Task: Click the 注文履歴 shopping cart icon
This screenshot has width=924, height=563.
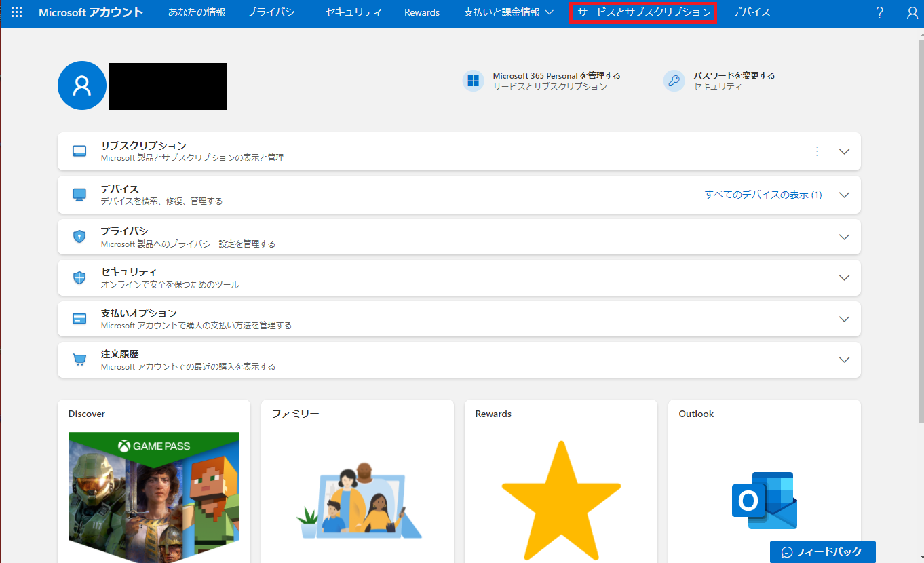Action: pos(79,360)
